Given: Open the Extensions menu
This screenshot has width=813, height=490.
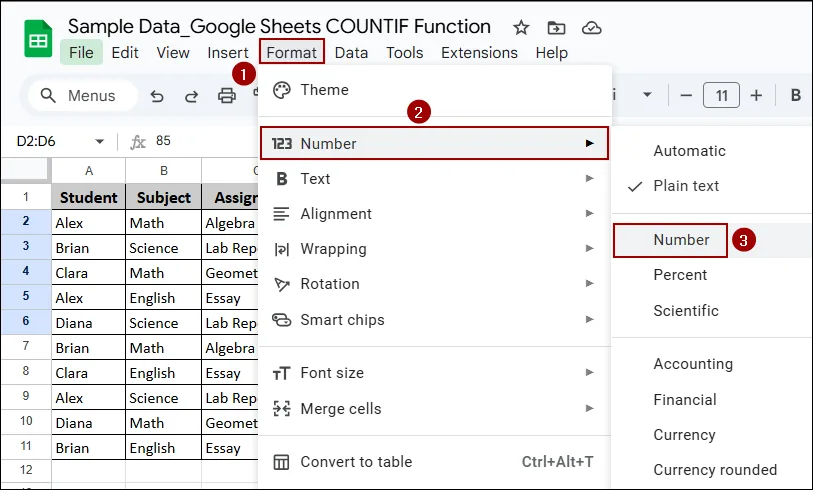Looking at the screenshot, I should pyautogui.click(x=480, y=52).
